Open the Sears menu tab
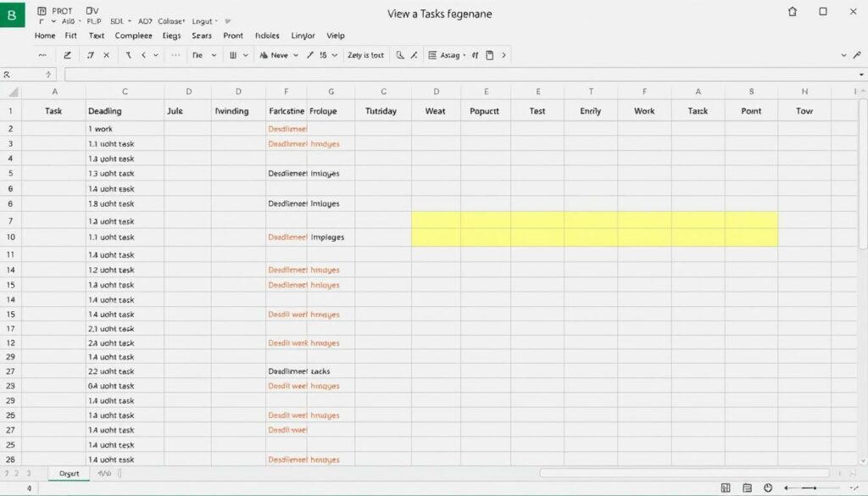Image resolution: width=868 pixels, height=496 pixels. pos(202,36)
